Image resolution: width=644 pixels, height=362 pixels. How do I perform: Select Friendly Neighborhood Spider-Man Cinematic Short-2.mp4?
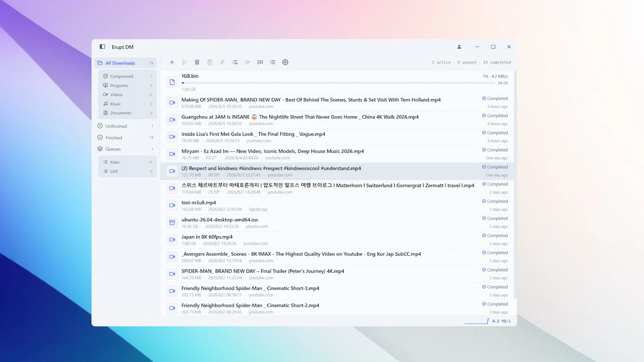[x=337, y=308]
